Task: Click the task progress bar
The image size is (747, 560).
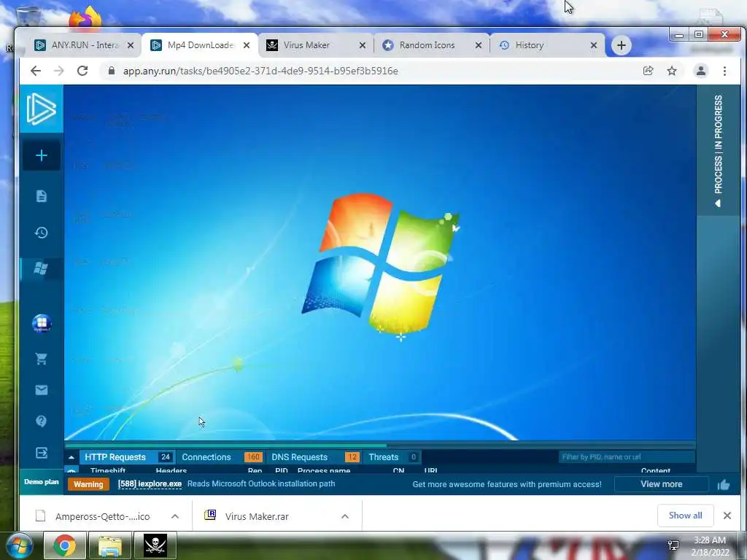Action: coord(379,446)
